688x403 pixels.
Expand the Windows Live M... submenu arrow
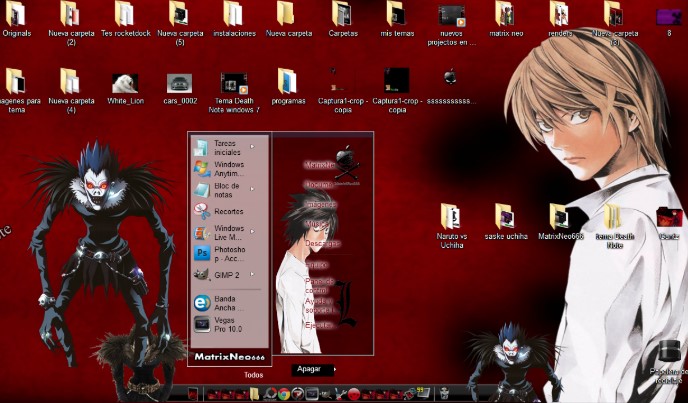click(252, 231)
